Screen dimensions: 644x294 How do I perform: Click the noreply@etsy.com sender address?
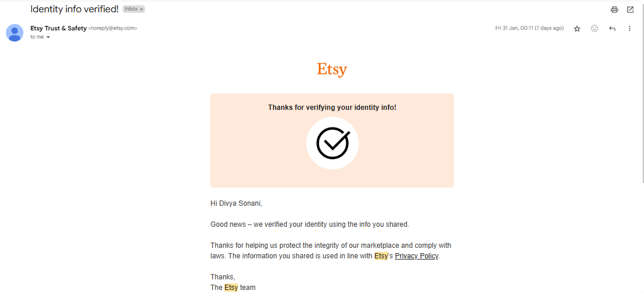pos(113,28)
